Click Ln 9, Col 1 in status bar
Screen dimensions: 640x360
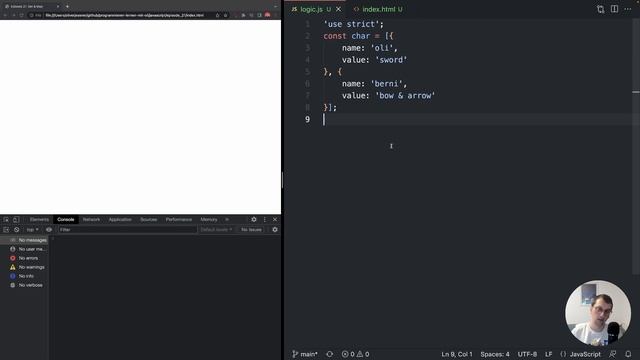(456, 354)
